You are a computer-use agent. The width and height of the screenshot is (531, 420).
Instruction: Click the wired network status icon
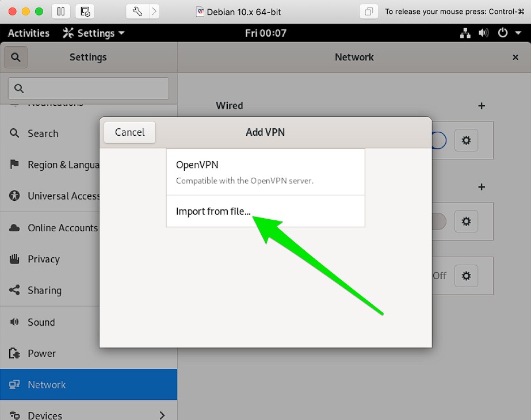[x=465, y=33]
